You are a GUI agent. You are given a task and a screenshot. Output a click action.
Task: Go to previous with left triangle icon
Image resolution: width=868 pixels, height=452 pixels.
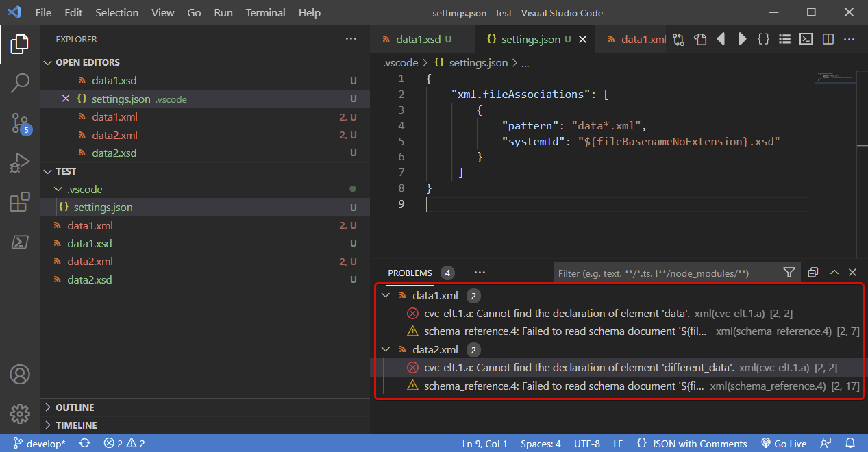point(721,40)
